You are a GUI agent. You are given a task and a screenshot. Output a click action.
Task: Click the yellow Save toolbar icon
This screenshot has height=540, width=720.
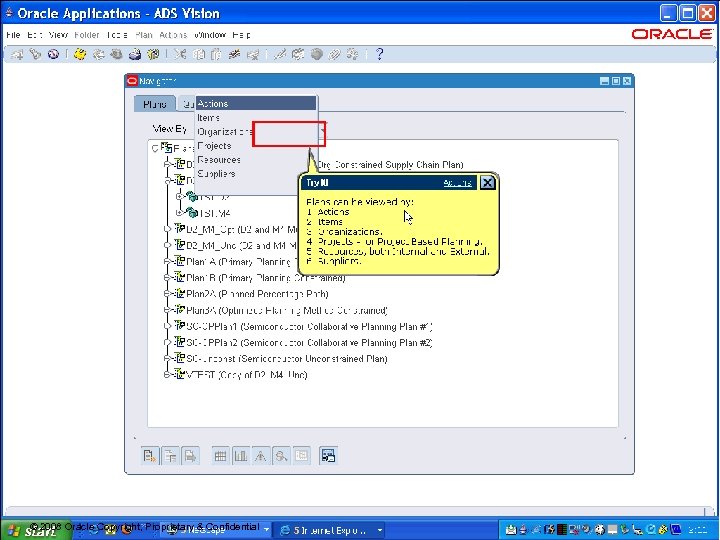tap(80, 54)
